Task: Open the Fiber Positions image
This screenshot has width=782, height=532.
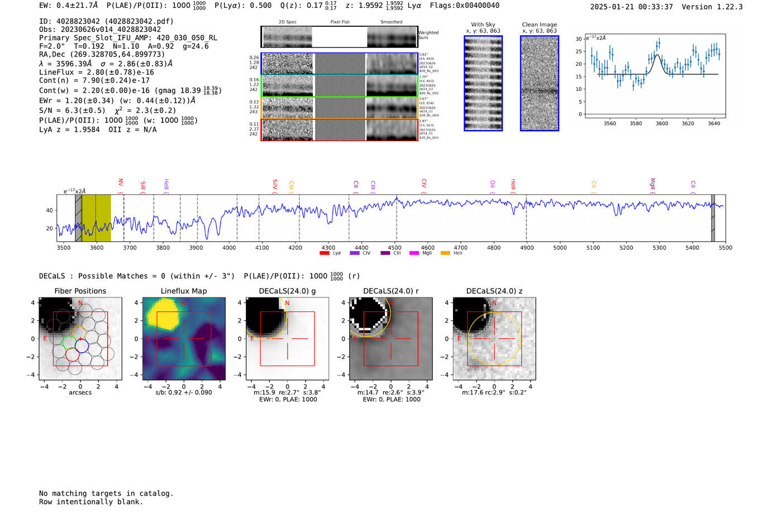Action: tap(80, 339)
